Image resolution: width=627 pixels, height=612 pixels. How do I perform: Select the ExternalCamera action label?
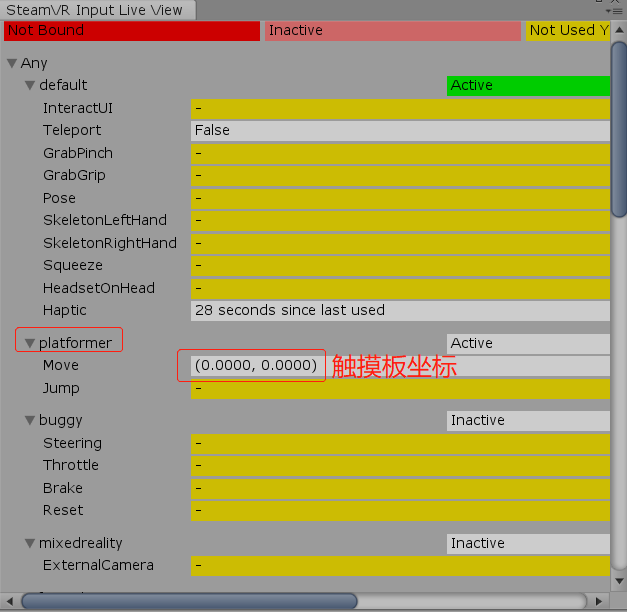point(98,565)
